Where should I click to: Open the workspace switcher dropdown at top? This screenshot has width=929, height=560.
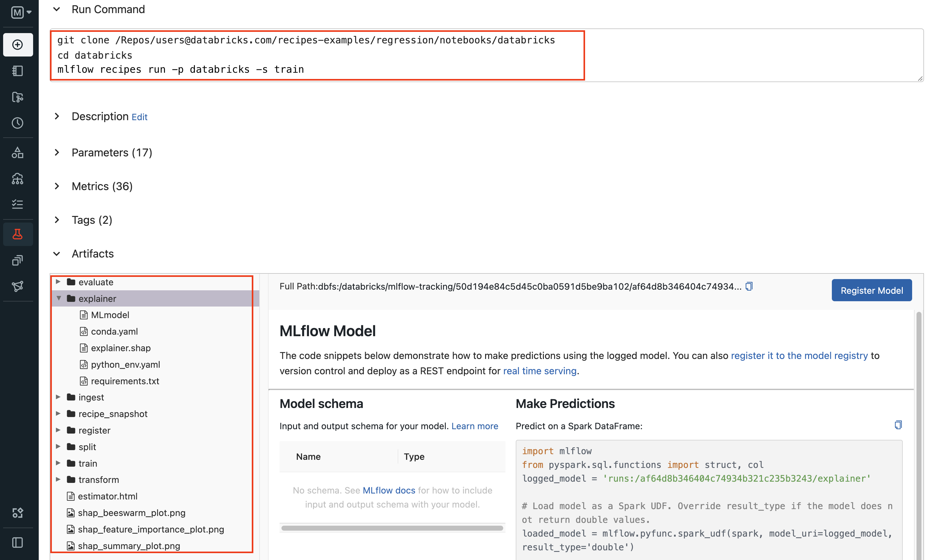(x=21, y=12)
